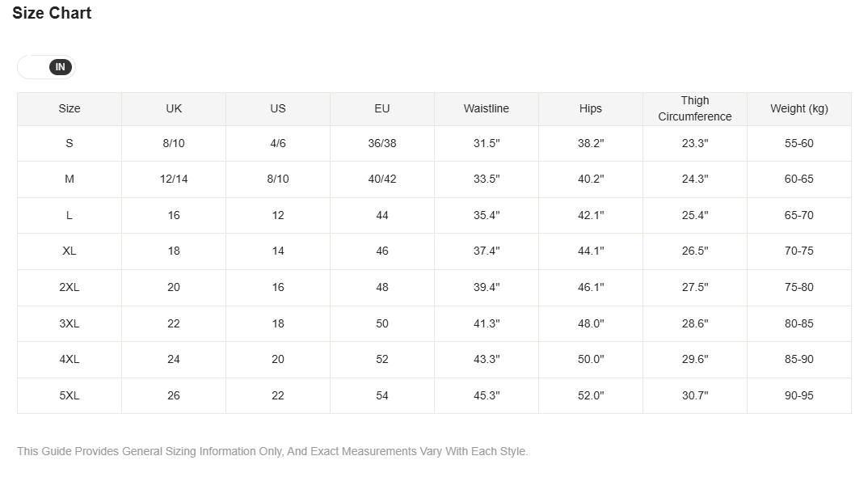Select the 52.0" hips cell
The width and height of the screenshot is (868, 477).
[x=591, y=395]
